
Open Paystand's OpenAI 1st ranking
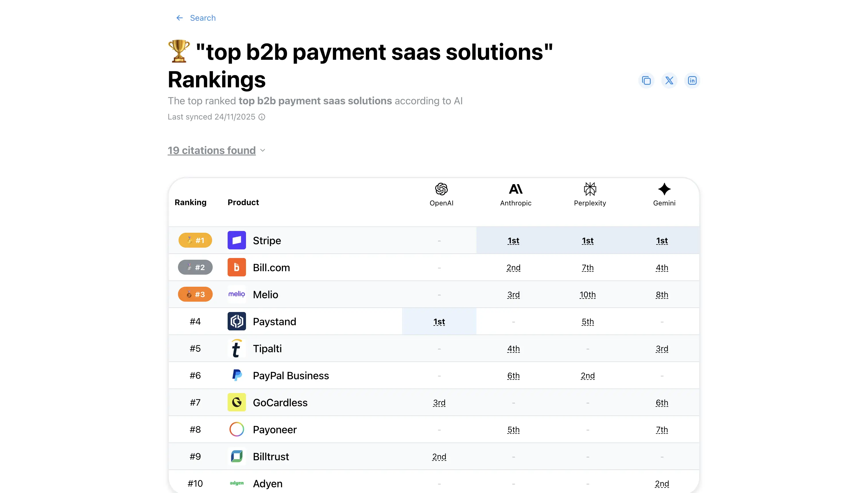click(x=439, y=322)
